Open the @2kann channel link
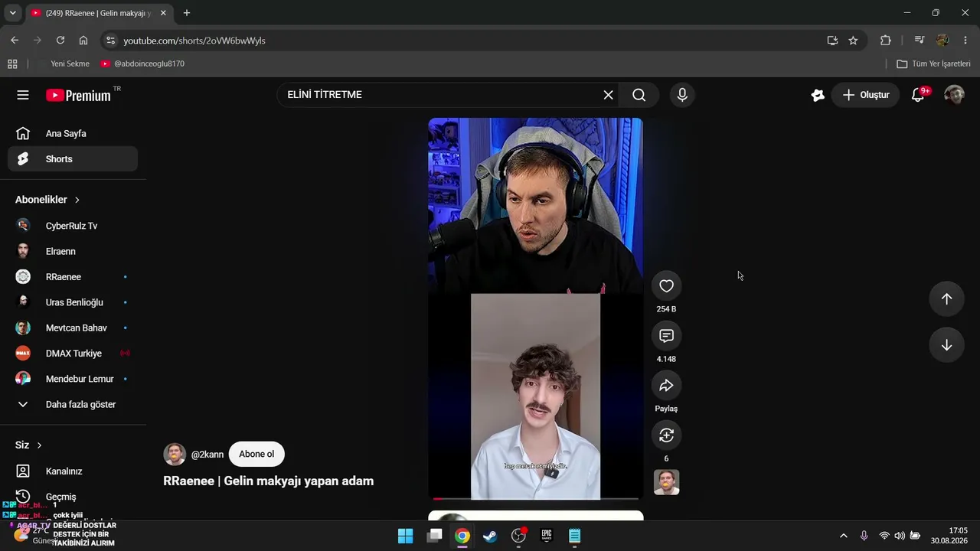 pyautogui.click(x=207, y=455)
